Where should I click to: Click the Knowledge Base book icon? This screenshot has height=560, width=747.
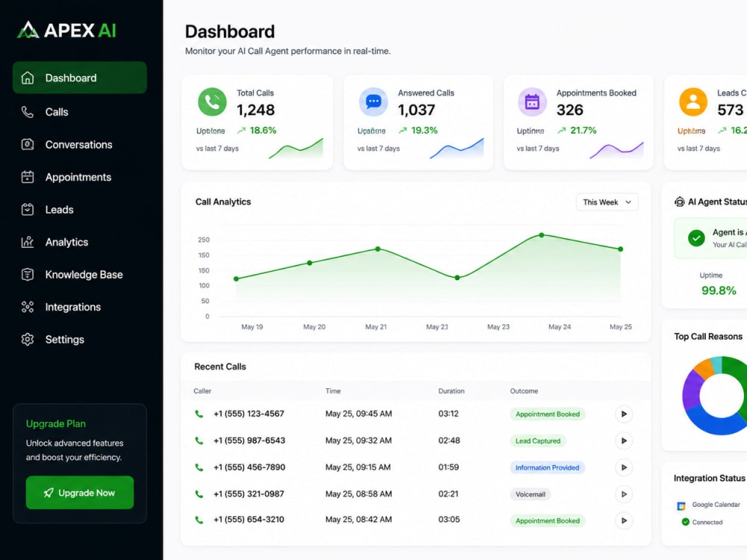pyautogui.click(x=28, y=275)
